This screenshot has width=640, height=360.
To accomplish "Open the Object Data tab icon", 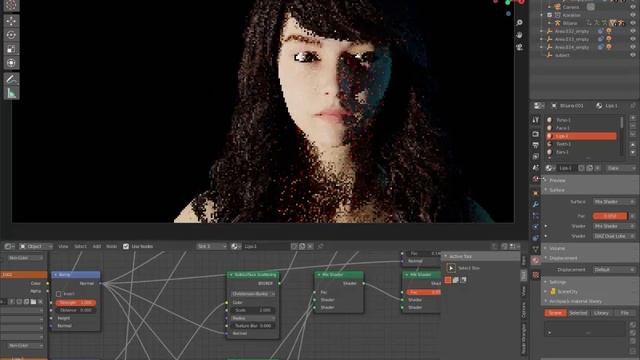I will tap(536, 249).
